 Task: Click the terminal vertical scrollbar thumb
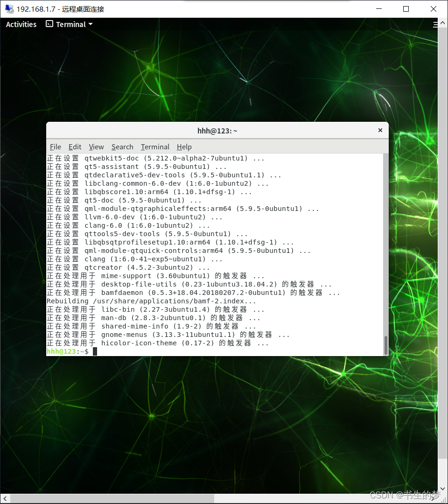tap(385, 345)
